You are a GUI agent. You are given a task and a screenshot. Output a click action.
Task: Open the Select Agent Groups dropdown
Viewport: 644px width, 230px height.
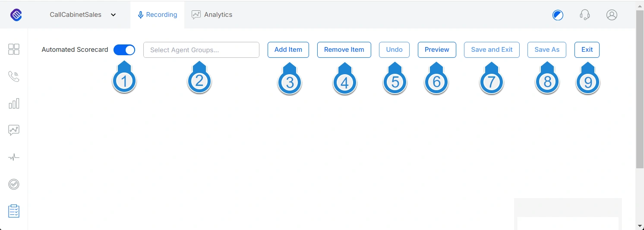coord(201,50)
